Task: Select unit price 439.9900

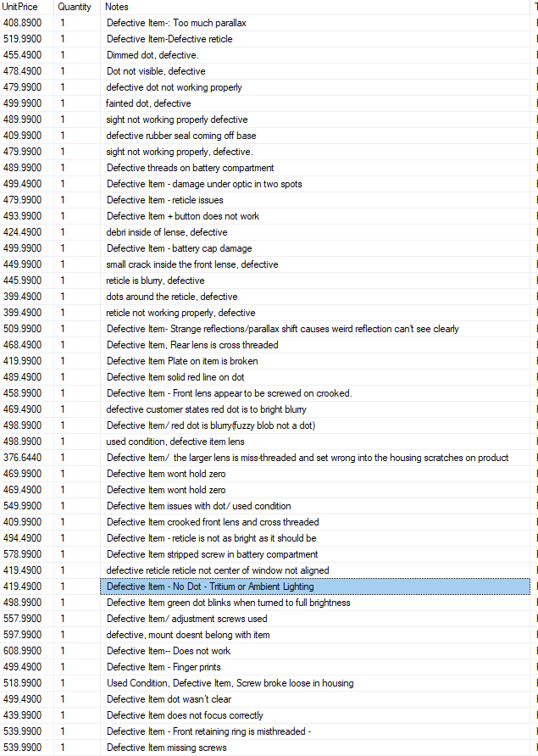Action: [x=26, y=715]
